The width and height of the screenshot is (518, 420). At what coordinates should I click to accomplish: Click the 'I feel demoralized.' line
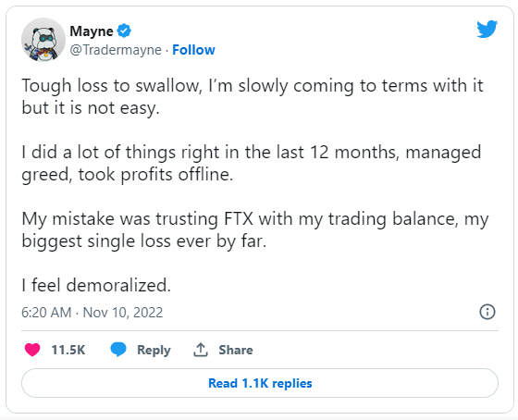pyautogui.click(x=96, y=285)
